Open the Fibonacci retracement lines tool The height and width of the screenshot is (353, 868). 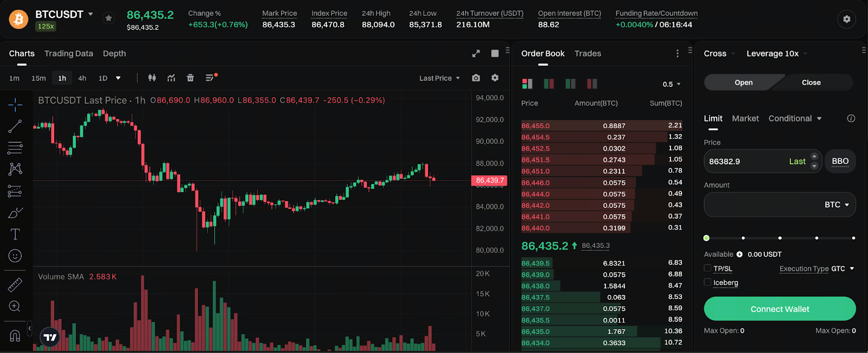pyautogui.click(x=15, y=148)
